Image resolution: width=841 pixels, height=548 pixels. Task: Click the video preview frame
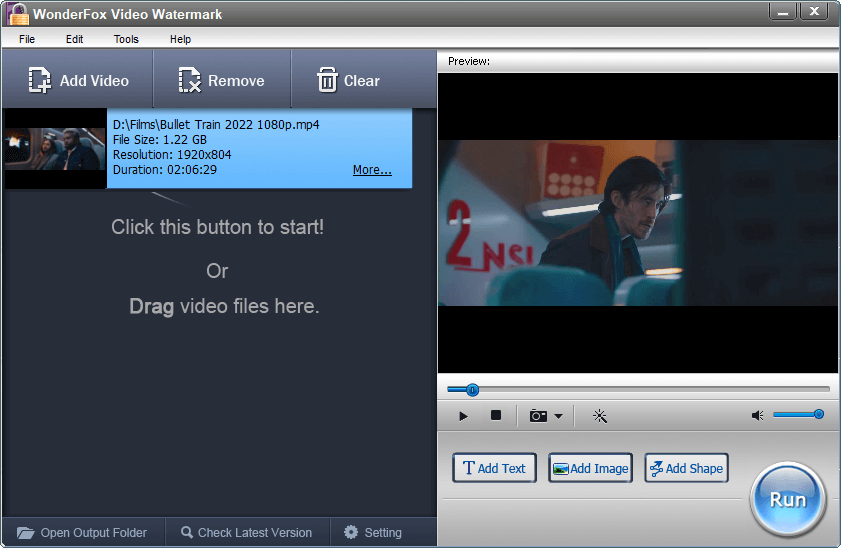click(638, 223)
